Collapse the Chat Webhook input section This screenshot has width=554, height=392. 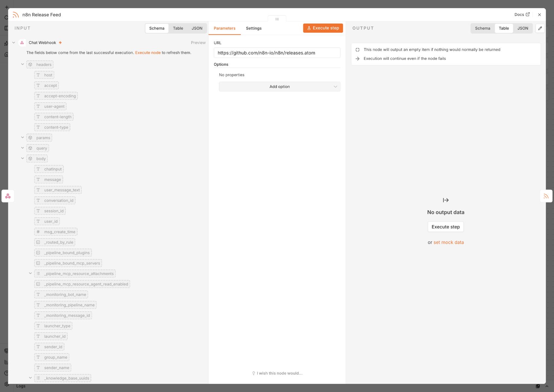coord(14,43)
